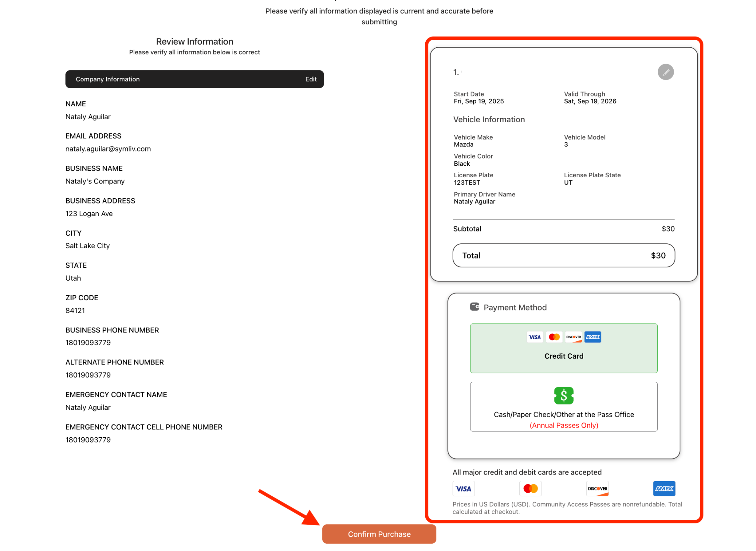Click the Annual Passes Only red text

pos(563,425)
